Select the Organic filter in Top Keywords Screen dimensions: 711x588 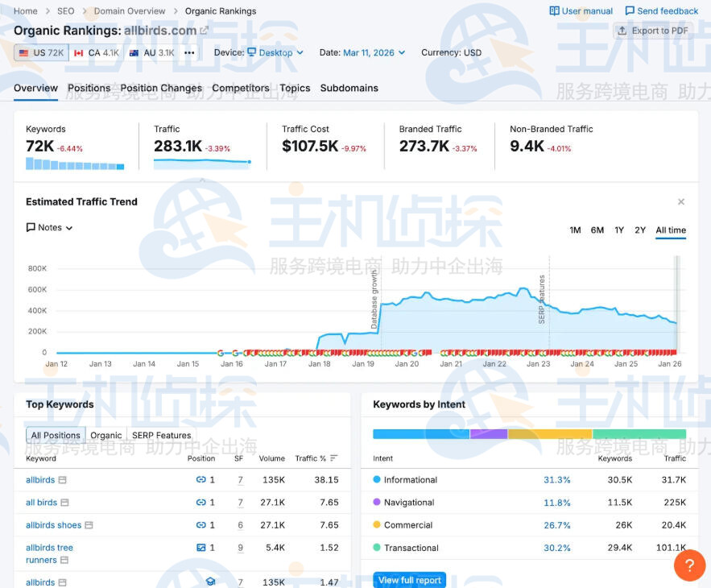[106, 435]
